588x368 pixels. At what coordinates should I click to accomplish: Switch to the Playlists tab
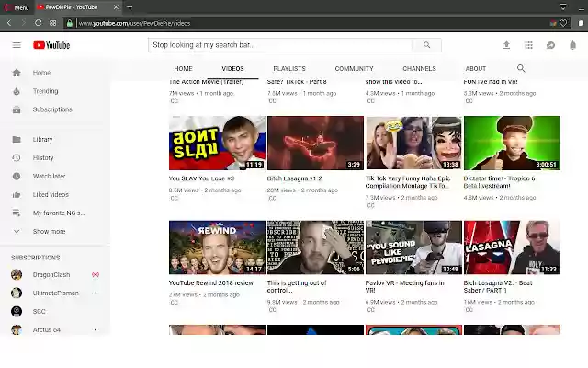(289, 68)
